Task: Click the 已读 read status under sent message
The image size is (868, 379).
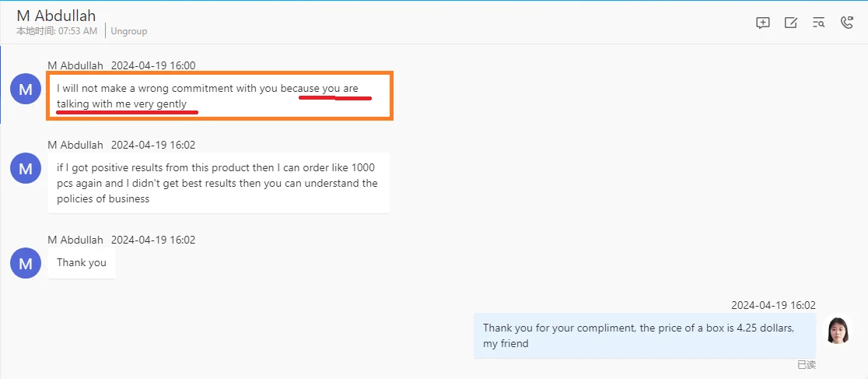Action: pos(806,364)
